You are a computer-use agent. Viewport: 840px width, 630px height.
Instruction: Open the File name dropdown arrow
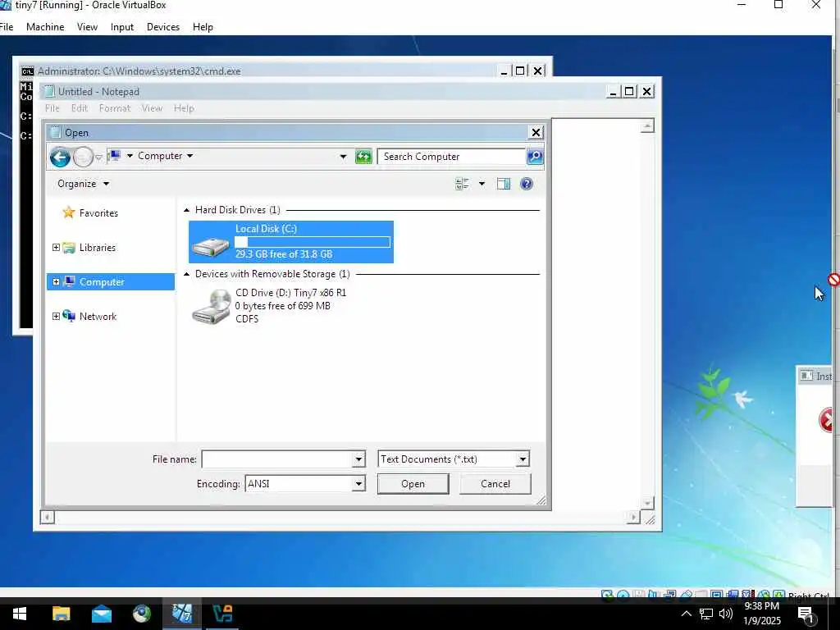click(358, 459)
